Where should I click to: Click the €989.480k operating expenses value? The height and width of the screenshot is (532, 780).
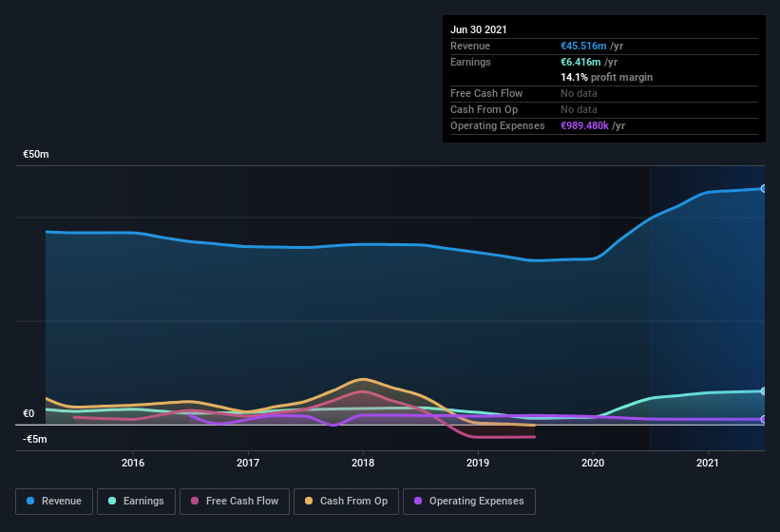tap(584, 125)
